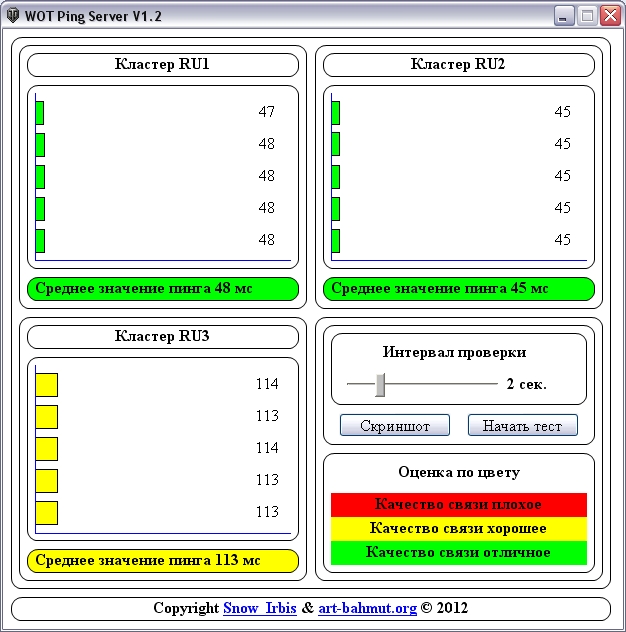Click the top yellow bar in RU3 chart
The width and height of the screenshot is (626, 632).
pyautogui.click(x=46, y=385)
